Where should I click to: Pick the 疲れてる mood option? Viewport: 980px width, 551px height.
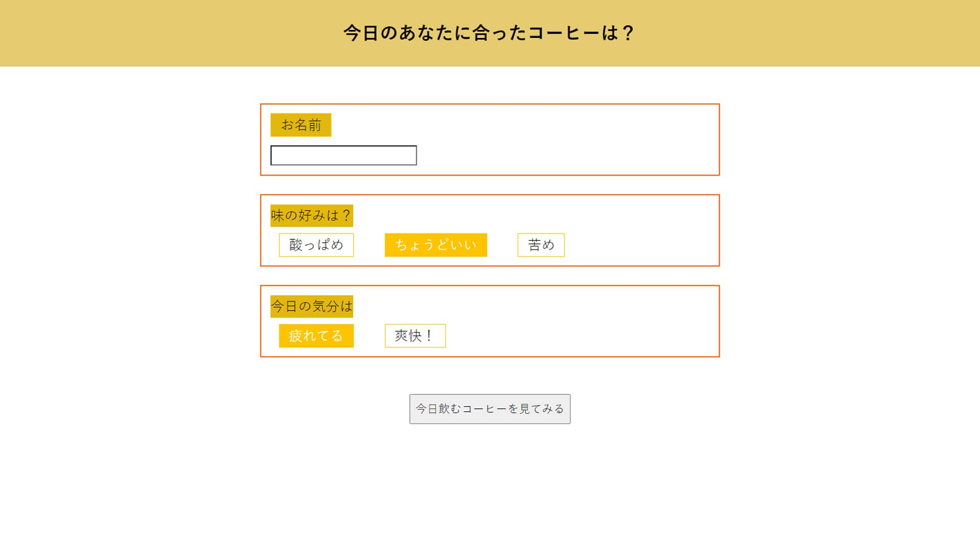point(316,336)
